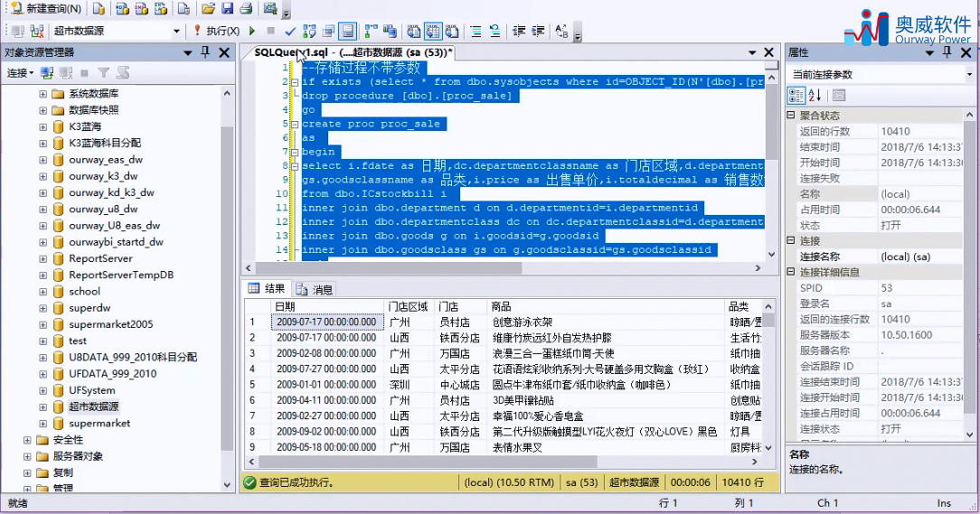Collapse the 聚合状态 properties section
This screenshot has height=514, width=980.
click(x=791, y=116)
